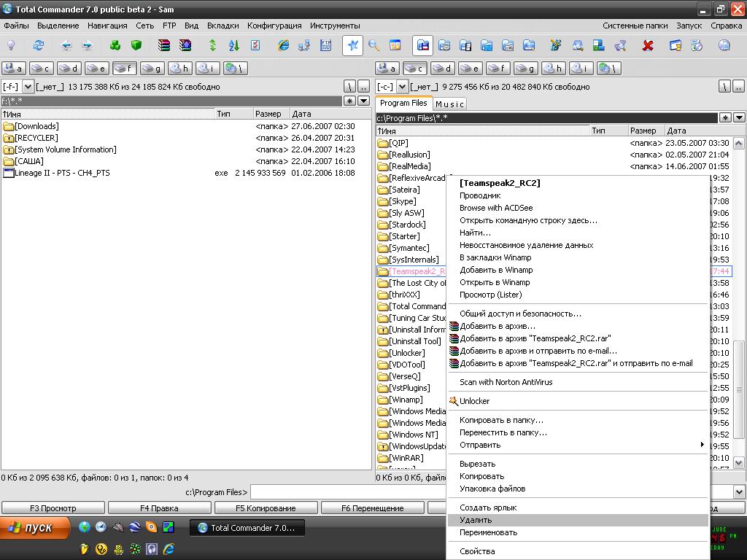Expand left panel directory history arrow
747x560 pixels.
364,101
